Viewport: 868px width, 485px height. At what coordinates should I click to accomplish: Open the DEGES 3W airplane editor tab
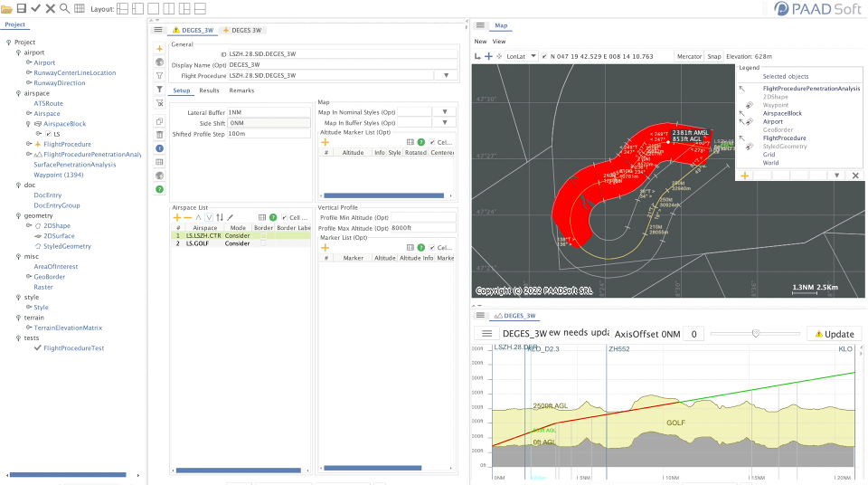pos(242,30)
